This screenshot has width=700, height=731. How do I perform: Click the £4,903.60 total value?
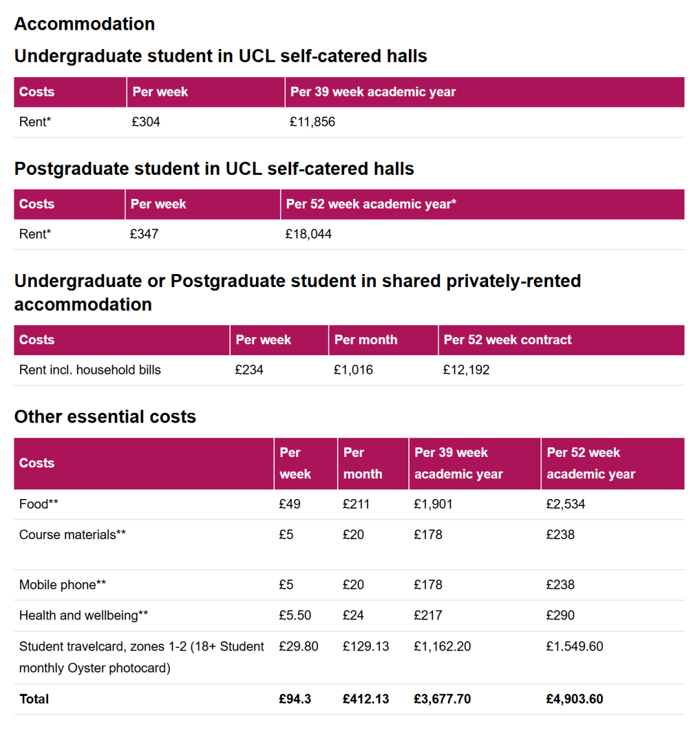[575, 699]
